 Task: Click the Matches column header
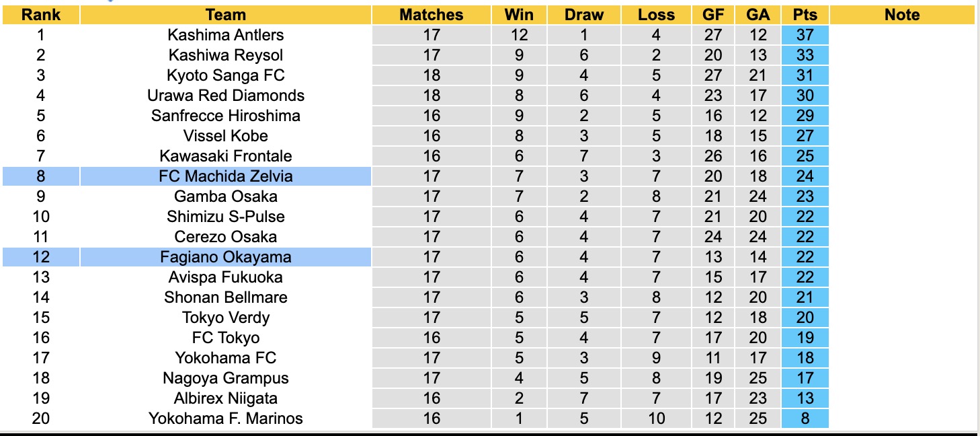[x=432, y=15]
